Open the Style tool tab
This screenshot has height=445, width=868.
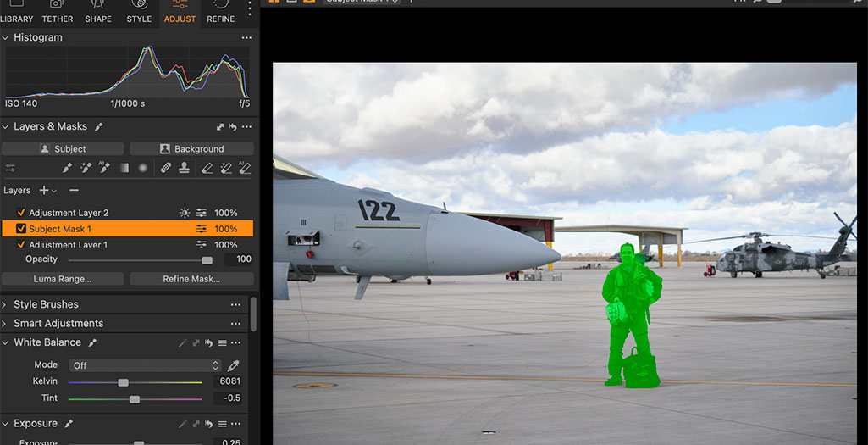point(139,12)
